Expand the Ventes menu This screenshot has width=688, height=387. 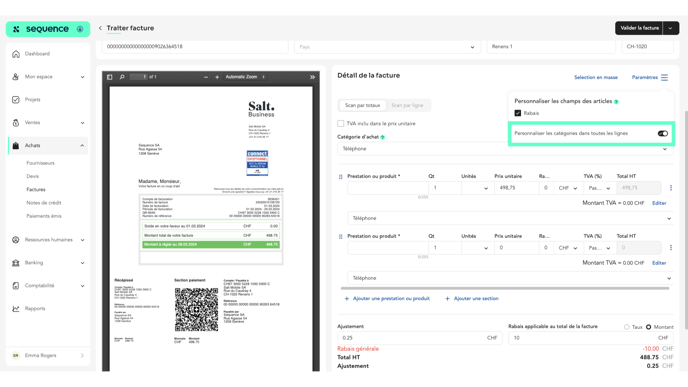82,123
